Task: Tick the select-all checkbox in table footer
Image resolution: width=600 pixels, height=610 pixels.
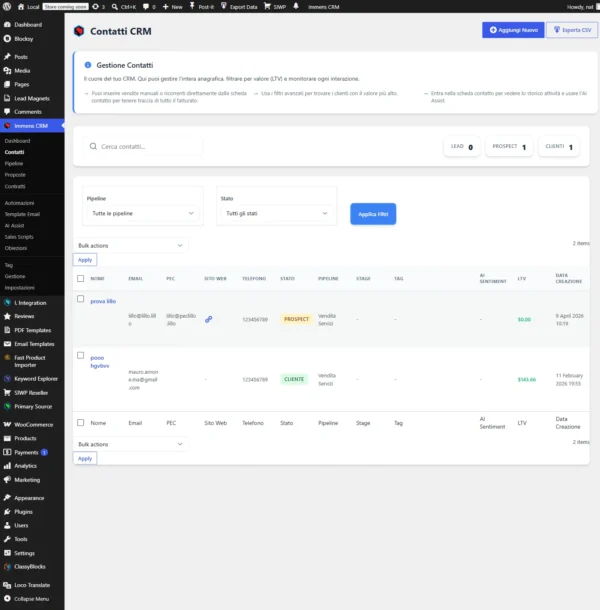Action: click(x=81, y=422)
